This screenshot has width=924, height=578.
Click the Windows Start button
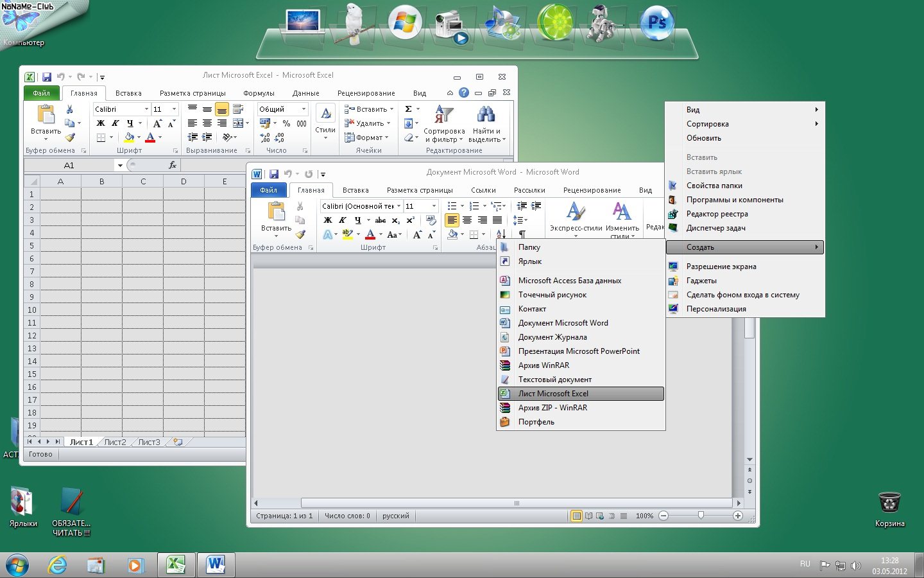click(x=17, y=565)
